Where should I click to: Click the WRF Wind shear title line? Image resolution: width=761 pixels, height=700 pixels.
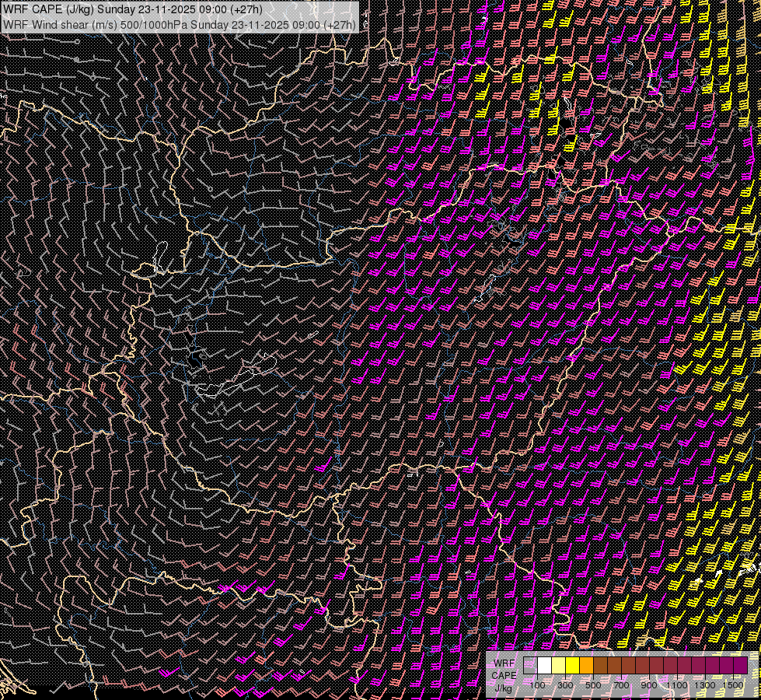tap(179, 24)
